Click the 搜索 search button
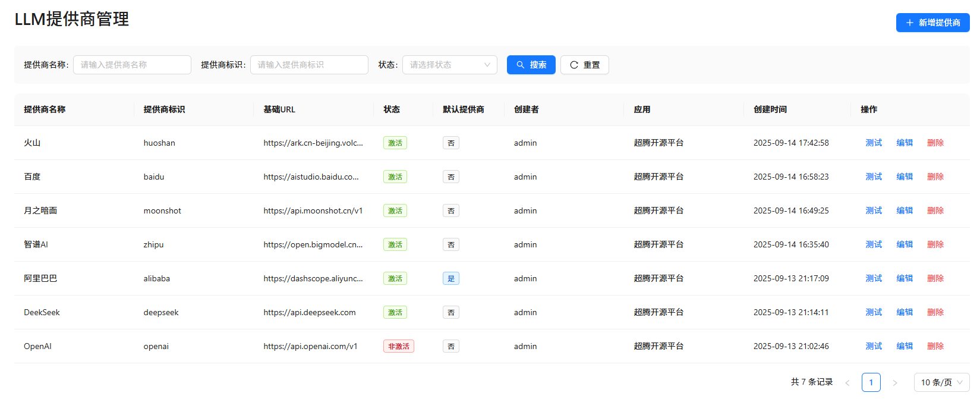This screenshot has height=399, width=980. pos(531,65)
